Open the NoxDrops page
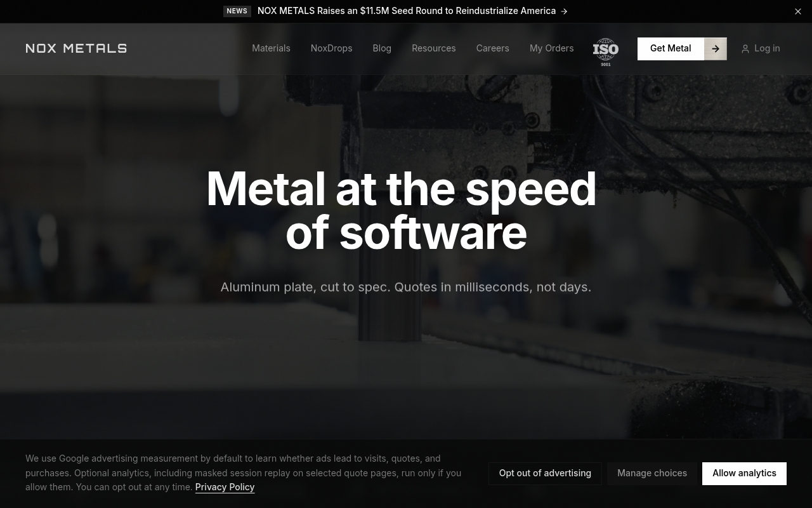 click(331, 48)
